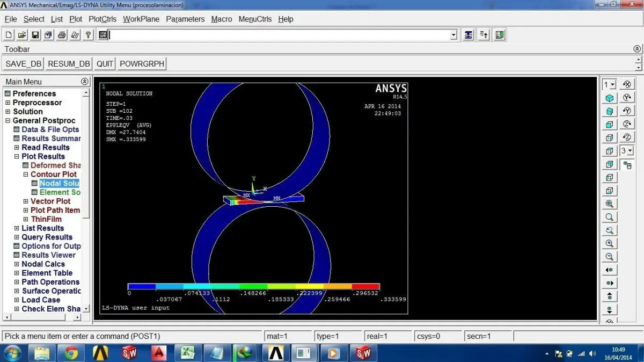
Task: Click the Main Menu horizontal scrollbar right arrow
Action: coord(78,317)
